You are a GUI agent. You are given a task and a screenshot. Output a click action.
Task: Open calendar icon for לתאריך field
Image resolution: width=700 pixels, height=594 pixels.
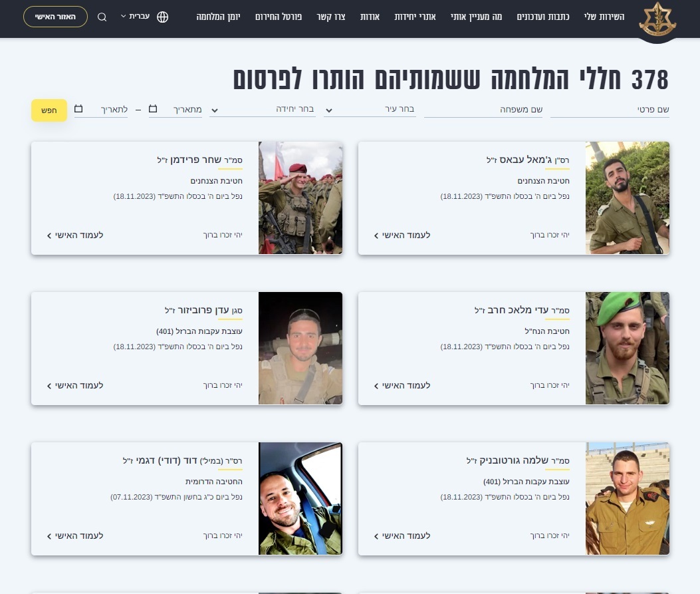pos(79,108)
